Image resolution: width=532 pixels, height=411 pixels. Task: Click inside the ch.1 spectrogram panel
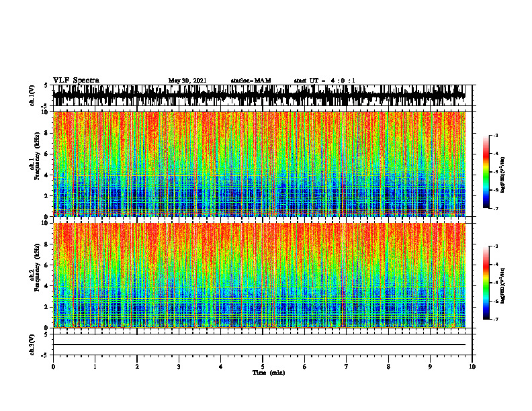pos(259,164)
